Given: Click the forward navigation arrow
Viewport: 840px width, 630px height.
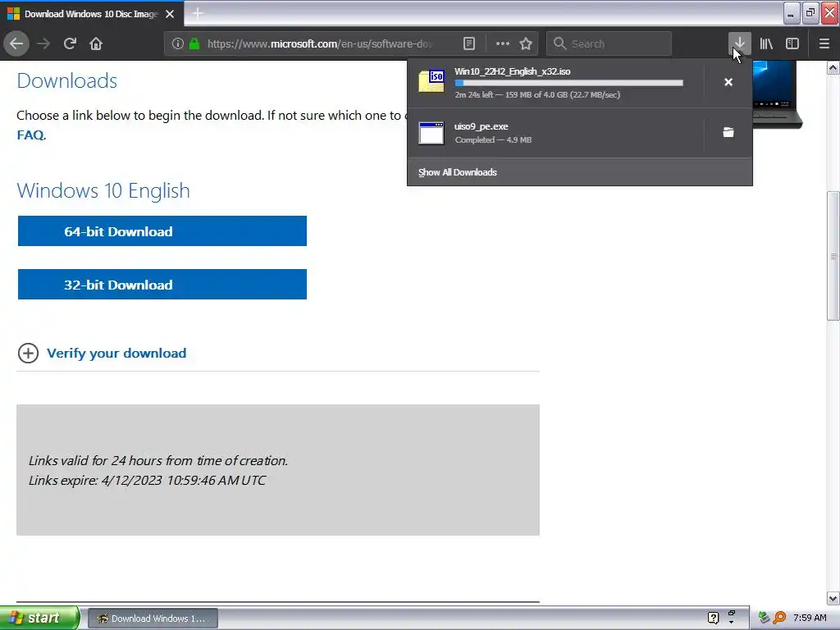Looking at the screenshot, I should pyautogui.click(x=43, y=43).
